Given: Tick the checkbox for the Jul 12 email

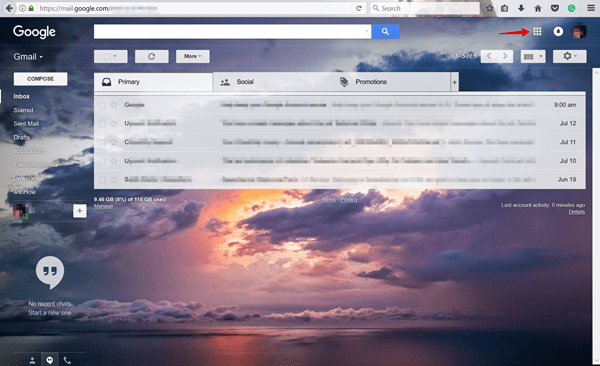Looking at the screenshot, I should [102, 124].
